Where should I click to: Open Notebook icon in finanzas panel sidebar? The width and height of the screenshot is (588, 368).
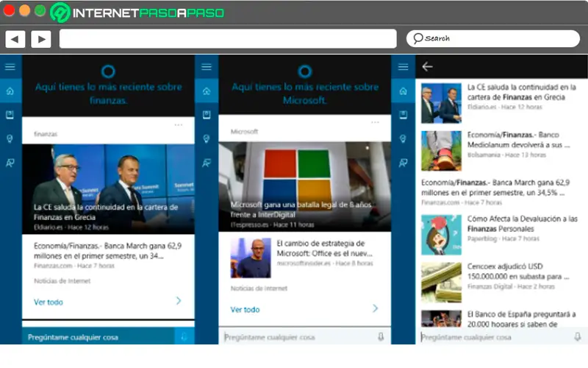pos(10,115)
